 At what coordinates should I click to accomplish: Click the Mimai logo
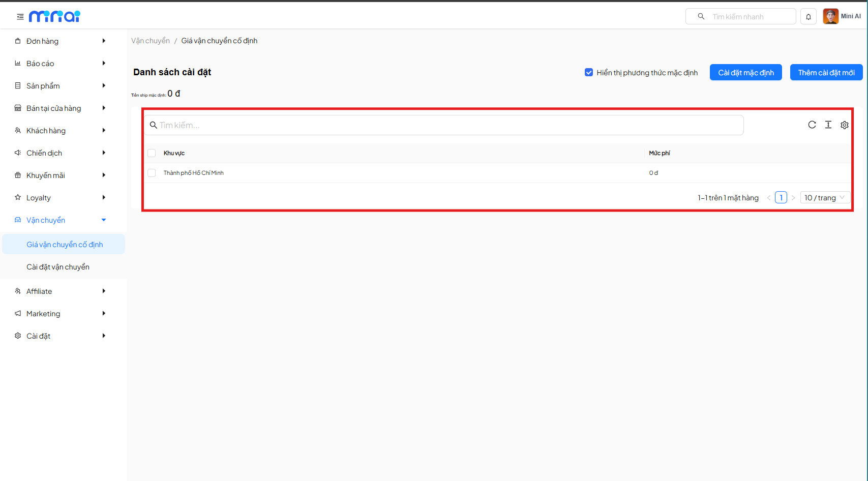coord(54,17)
